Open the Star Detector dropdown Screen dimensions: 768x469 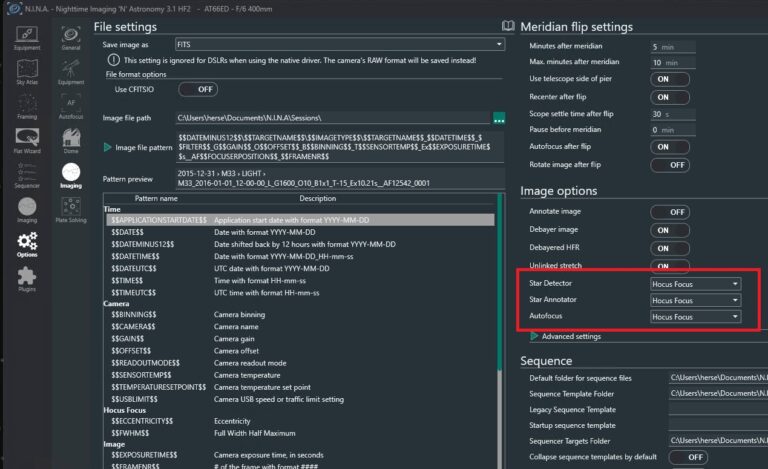(694, 284)
